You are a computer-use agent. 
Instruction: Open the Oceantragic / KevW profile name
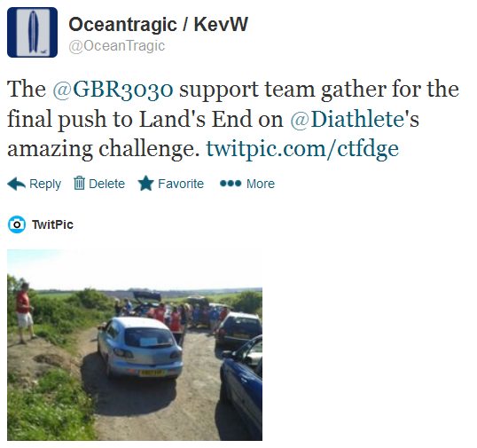click(x=158, y=24)
